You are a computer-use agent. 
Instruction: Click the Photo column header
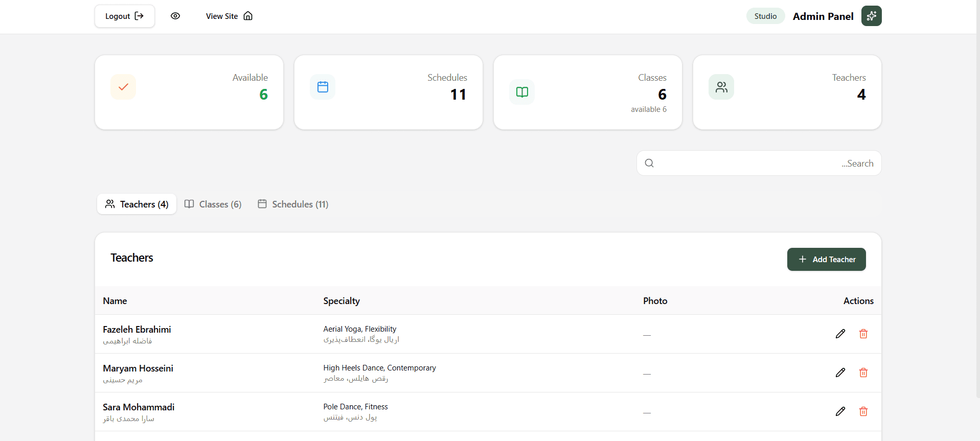pos(655,301)
